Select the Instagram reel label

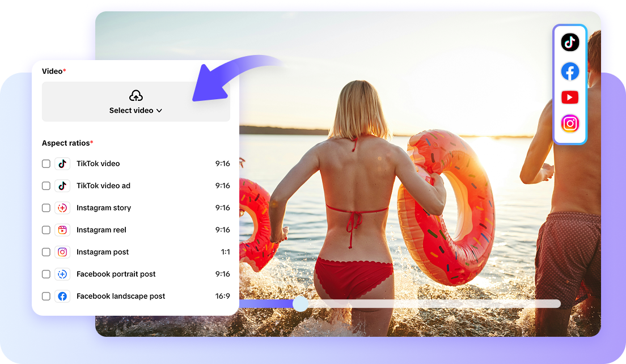click(x=101, y=230)
